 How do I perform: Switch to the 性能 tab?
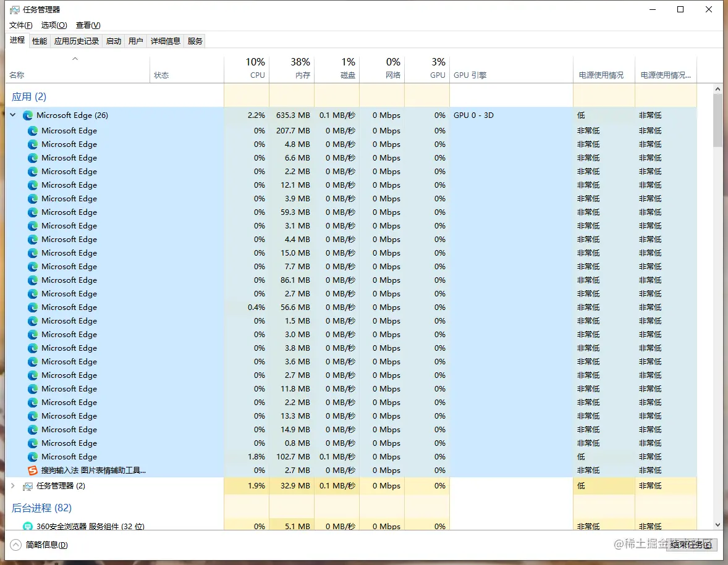[40, 41]
